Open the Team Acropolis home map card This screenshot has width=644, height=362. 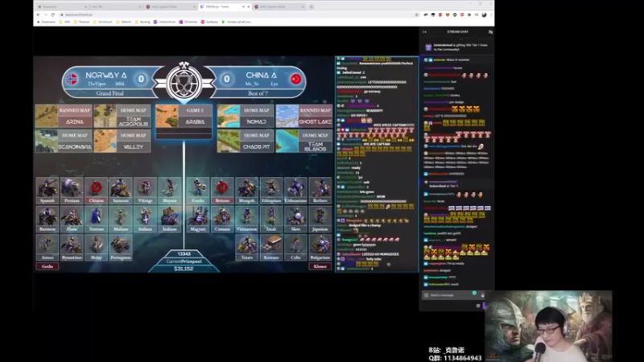(122, 116)
